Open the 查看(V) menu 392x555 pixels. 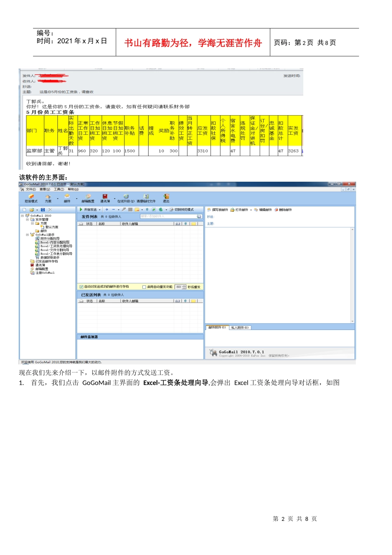pos(45,190)
